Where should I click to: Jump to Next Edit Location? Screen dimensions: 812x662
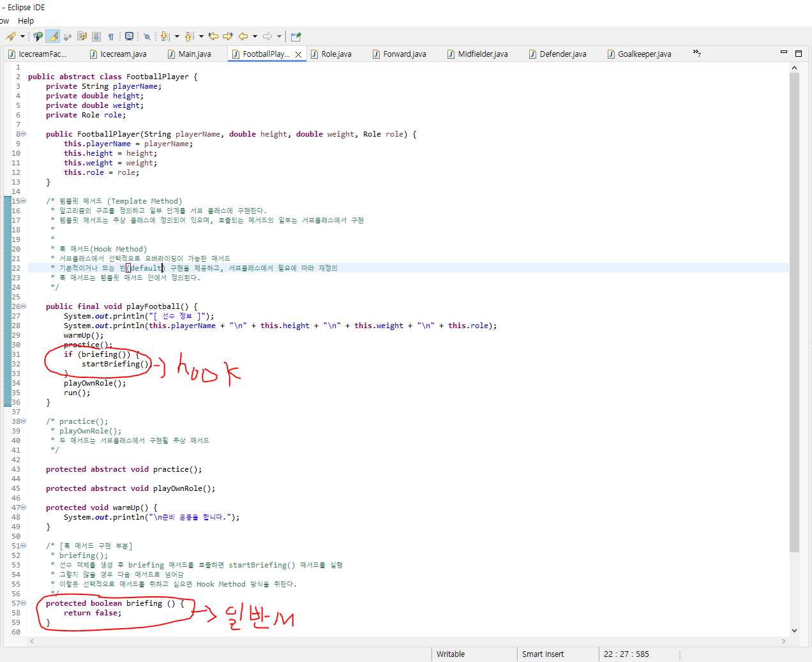228,36
